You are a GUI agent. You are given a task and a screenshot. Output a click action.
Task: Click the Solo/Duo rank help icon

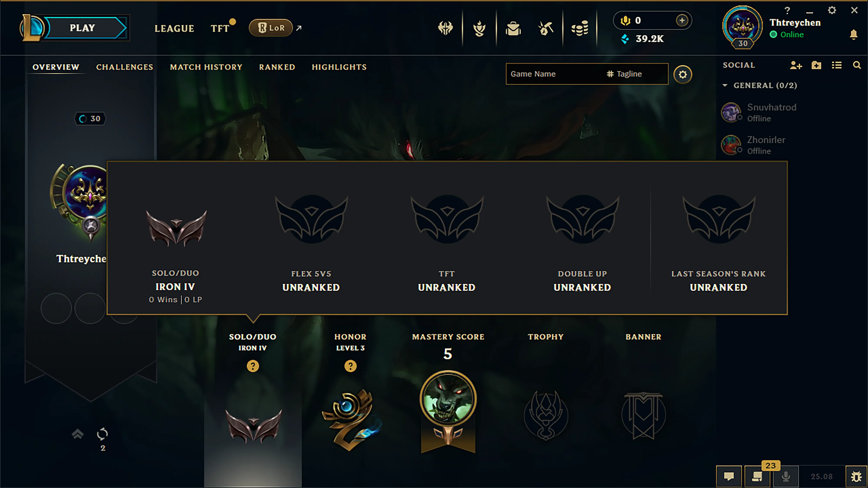[x=253, y=366]
